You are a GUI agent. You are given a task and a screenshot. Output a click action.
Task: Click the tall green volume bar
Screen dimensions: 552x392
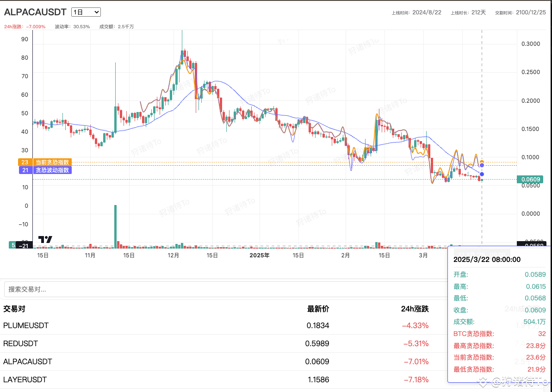point(115,225)
